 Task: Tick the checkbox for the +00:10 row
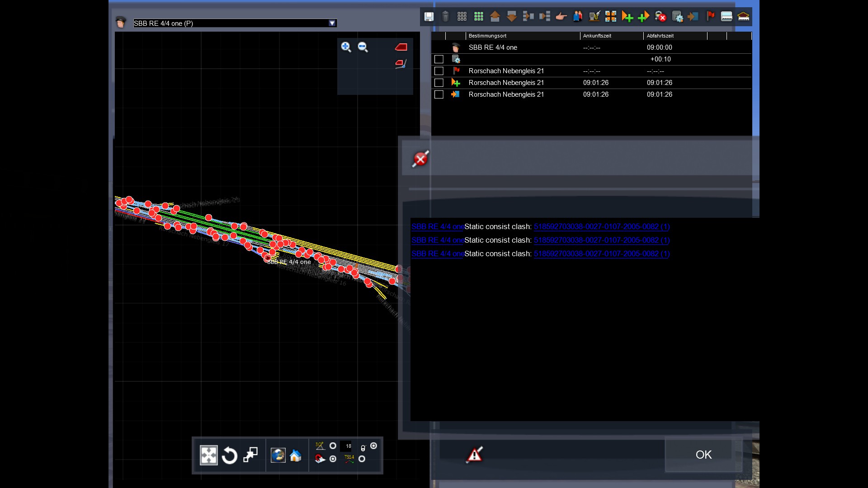coord(439,59)
